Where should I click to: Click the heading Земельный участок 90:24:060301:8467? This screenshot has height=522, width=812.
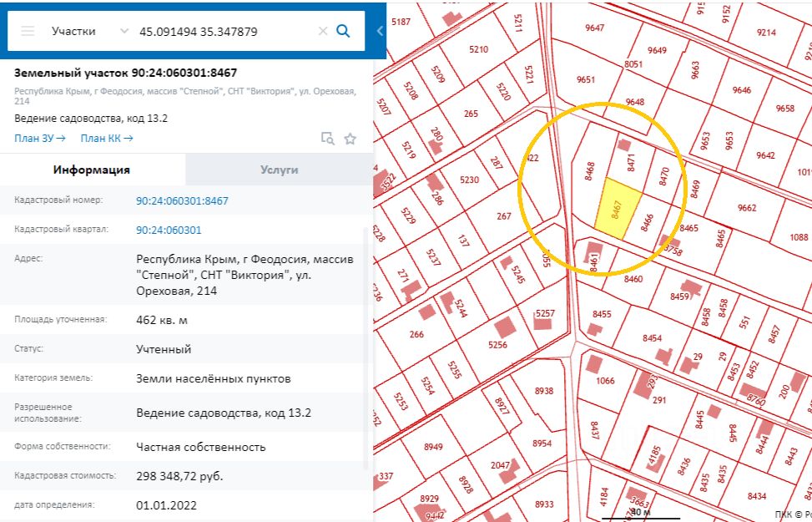pyautogui.click(x=125, y=73)
